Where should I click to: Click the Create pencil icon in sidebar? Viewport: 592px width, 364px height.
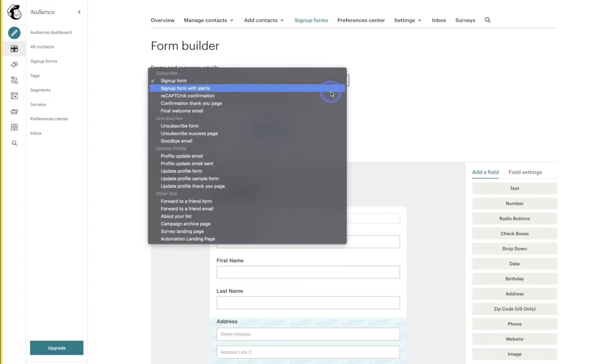click(x=14, y=33)
